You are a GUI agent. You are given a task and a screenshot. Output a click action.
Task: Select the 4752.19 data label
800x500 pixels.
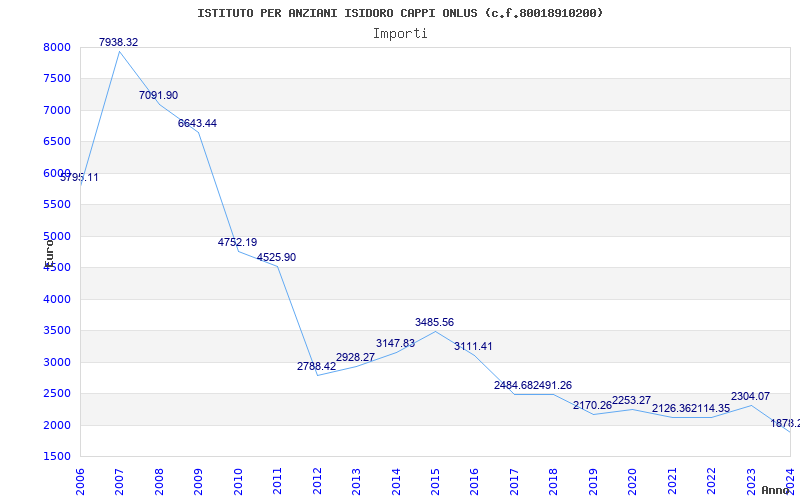pyautogui.click(x=237, y=242)
